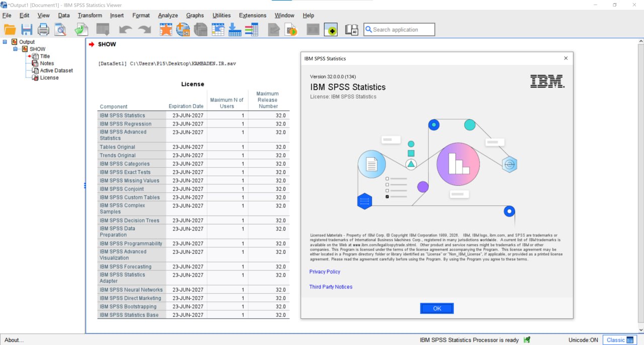Click the Export output icon with green arrow
The width and height of the screenshot is (644, 345).
(81, 30)
